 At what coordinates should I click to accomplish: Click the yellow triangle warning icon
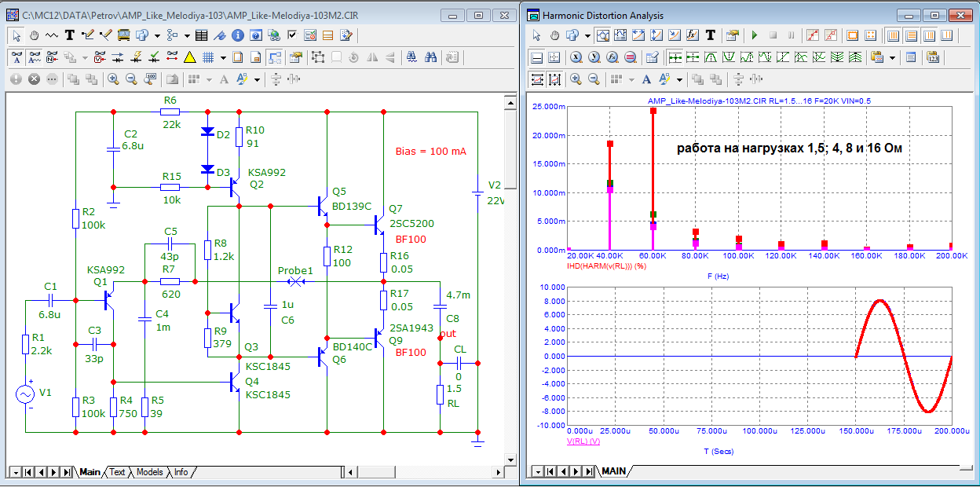189,57
